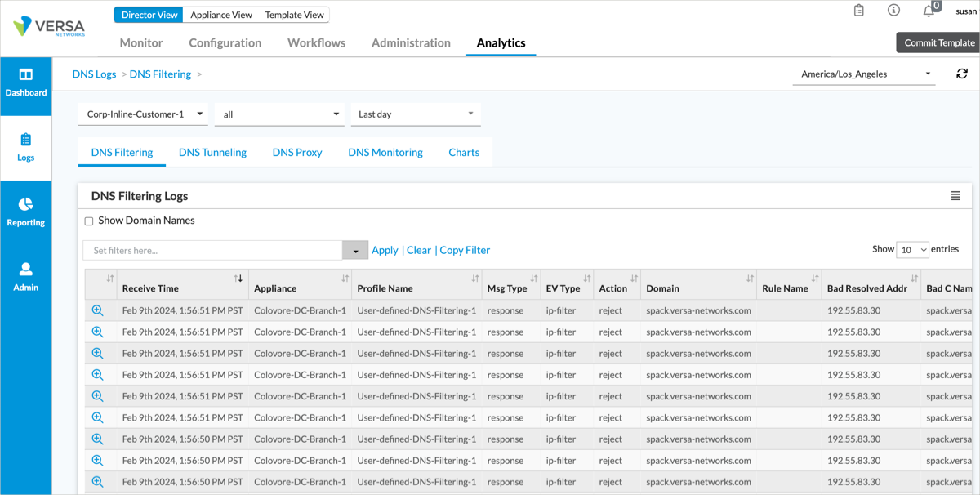Screen dimensions: 980x495
Task: Click the magnifier on the fifth log row
Action: coord(98,395)
